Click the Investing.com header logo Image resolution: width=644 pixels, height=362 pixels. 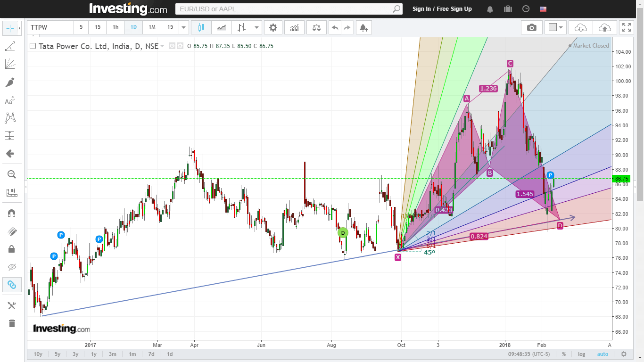(x=128, y=8)
